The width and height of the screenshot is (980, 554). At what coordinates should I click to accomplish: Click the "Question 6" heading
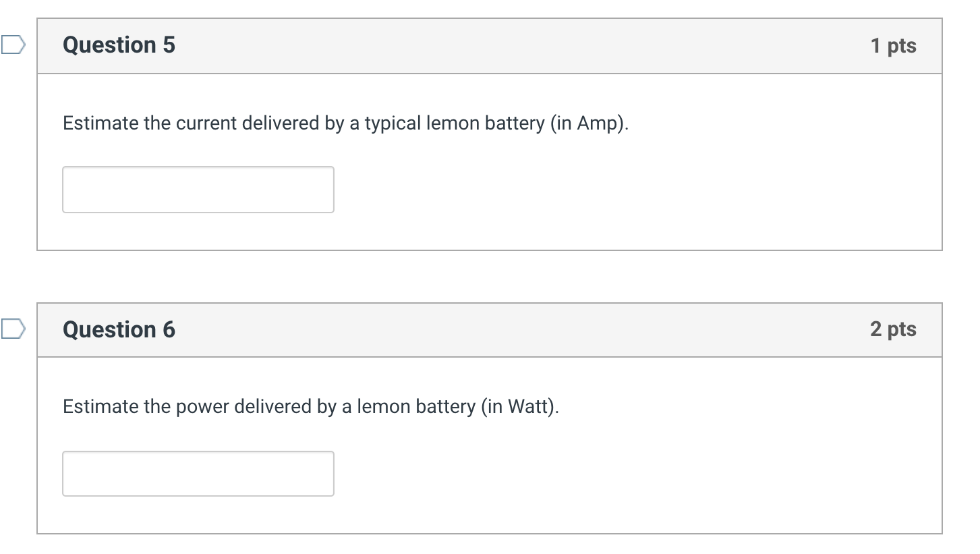pos(119,329)
